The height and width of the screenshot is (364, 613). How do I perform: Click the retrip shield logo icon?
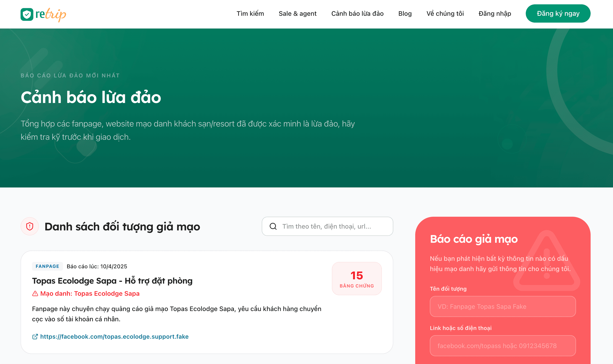pos(27,14)
